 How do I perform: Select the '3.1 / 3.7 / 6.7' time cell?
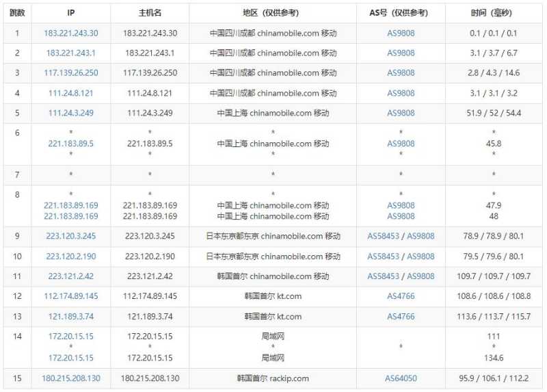coord(494,53)
